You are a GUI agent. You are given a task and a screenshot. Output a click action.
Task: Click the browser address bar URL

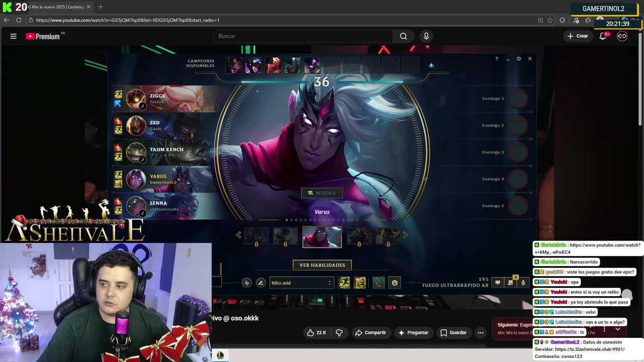coord(128,20)
